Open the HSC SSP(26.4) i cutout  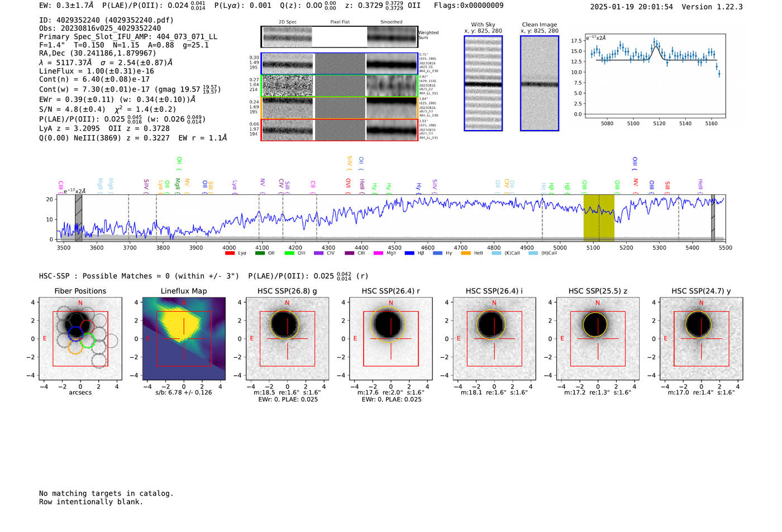coord(494,339)
